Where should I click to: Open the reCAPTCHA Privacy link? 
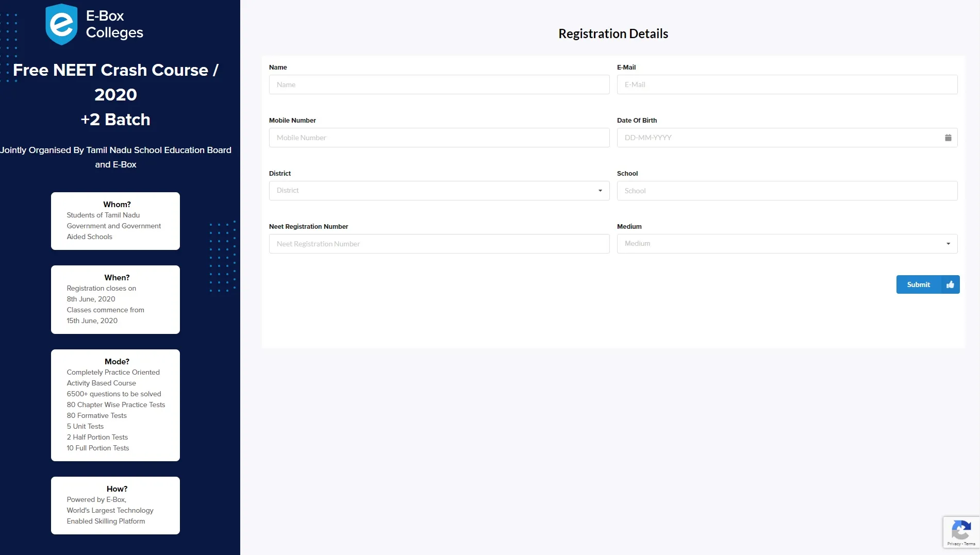coord(953,544)
